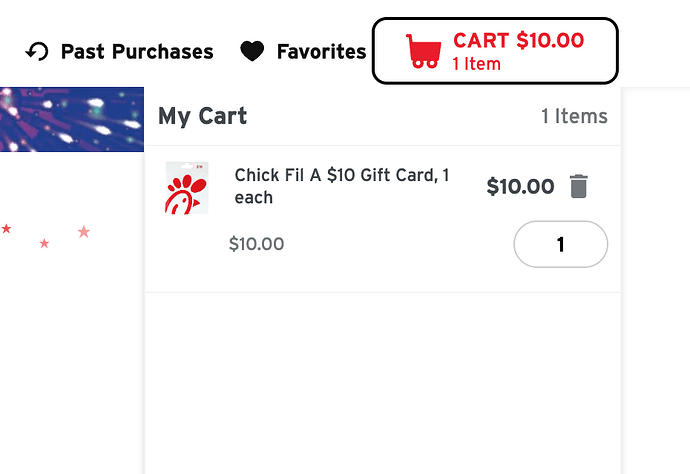Screen dimensions: 690x474
Task: Open the Past Purchases link
Action: (x=137, y=52)
